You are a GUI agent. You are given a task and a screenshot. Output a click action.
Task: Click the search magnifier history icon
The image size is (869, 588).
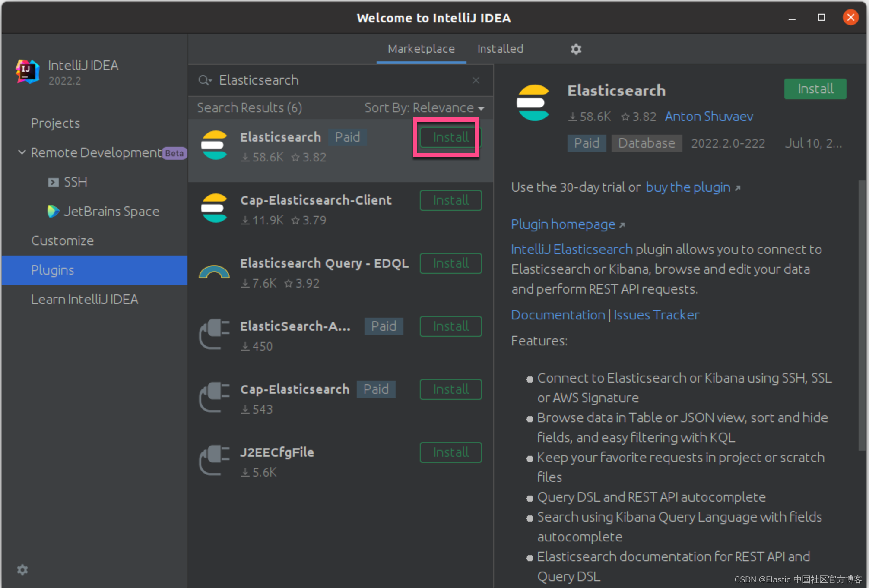205,80
